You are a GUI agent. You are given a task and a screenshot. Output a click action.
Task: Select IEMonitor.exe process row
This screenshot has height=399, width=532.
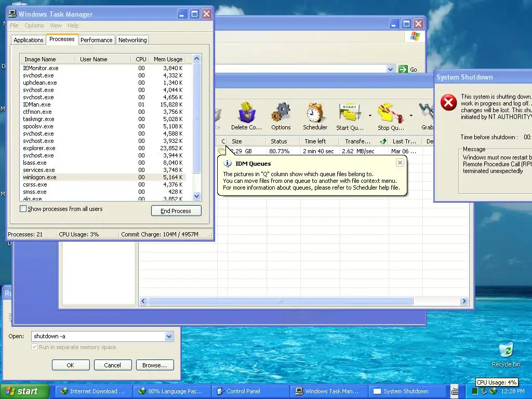103,68
